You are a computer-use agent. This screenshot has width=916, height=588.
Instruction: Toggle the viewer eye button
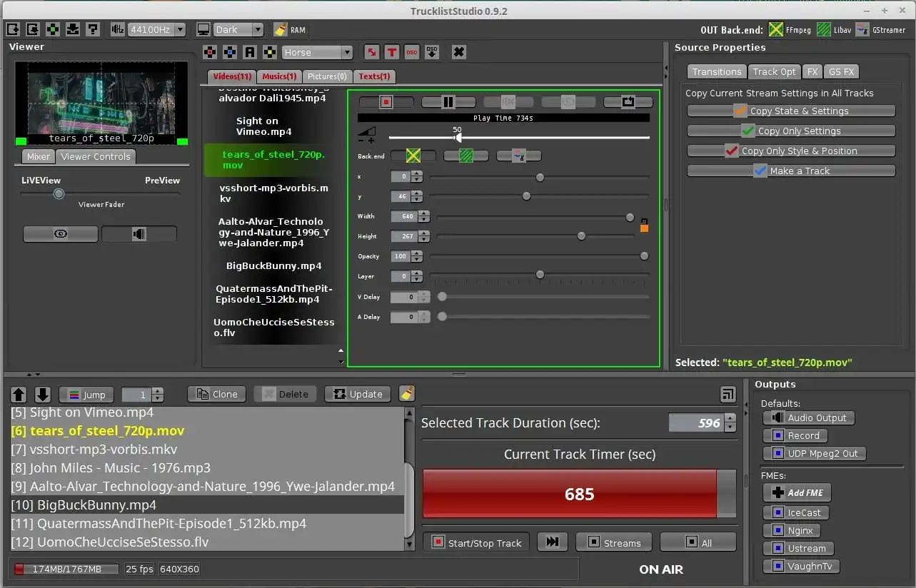(x=61, y=234)
